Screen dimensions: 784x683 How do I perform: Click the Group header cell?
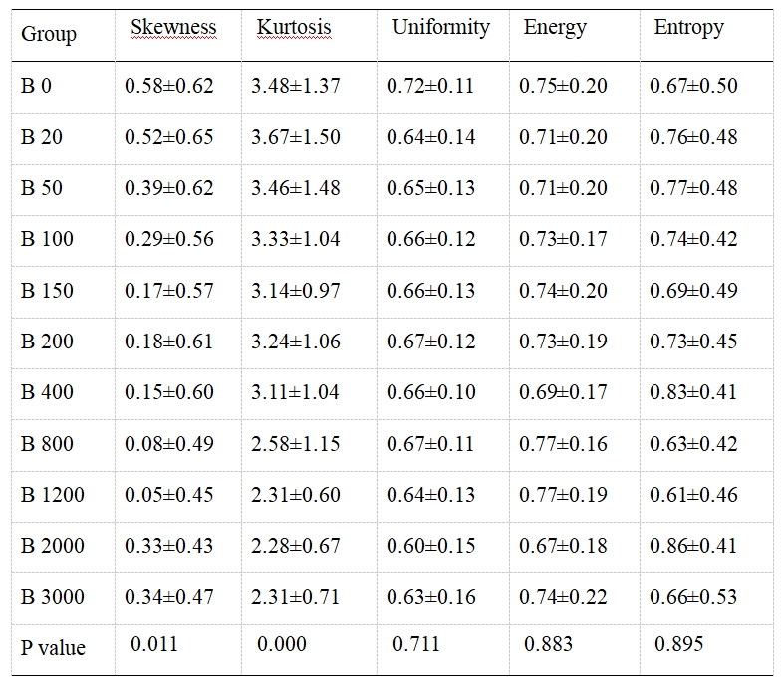coord(49,34)
